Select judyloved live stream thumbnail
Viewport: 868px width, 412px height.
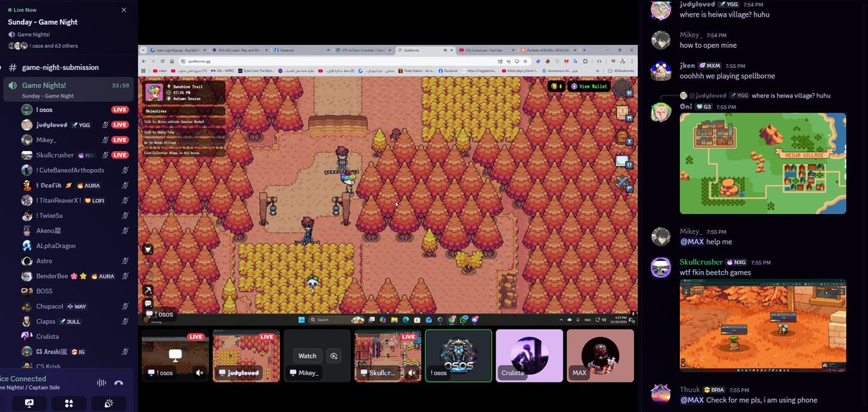[246, 356]
